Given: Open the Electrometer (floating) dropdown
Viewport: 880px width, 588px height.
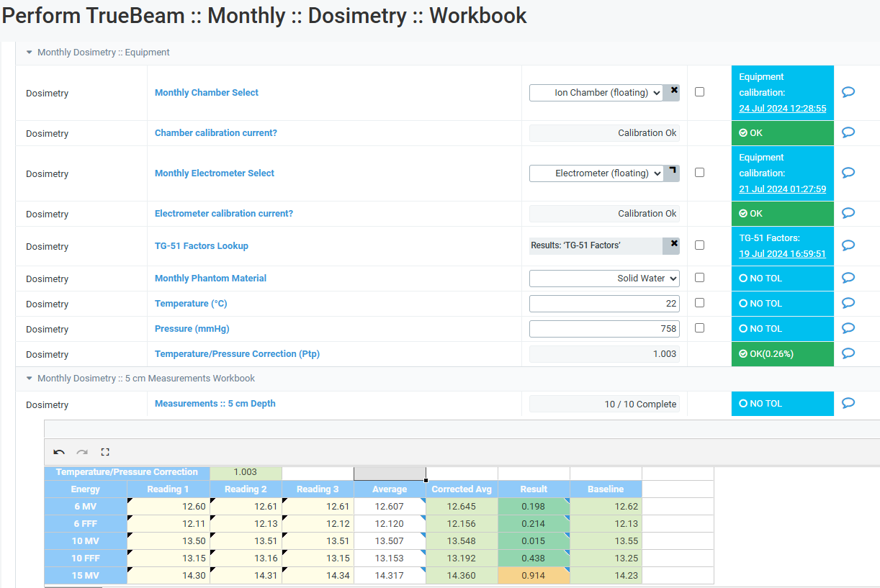Looking at the screenshot, I should pyautogui.click(x=596, y=173).
